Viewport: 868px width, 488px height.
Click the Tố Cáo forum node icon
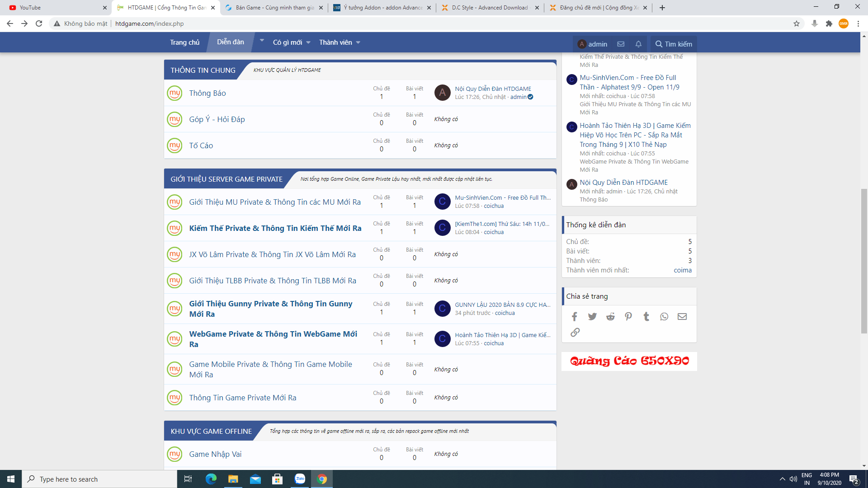pyautogui.click(x=175, y=145)
